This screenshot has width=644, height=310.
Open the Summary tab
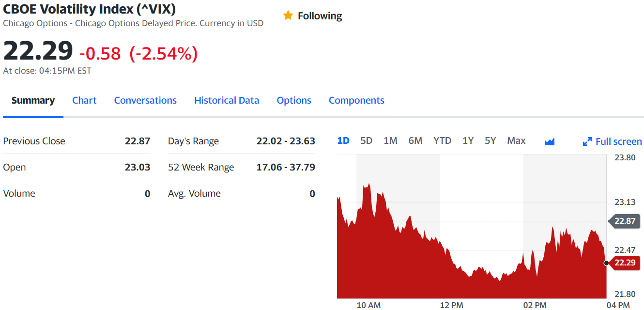(33, 100)
